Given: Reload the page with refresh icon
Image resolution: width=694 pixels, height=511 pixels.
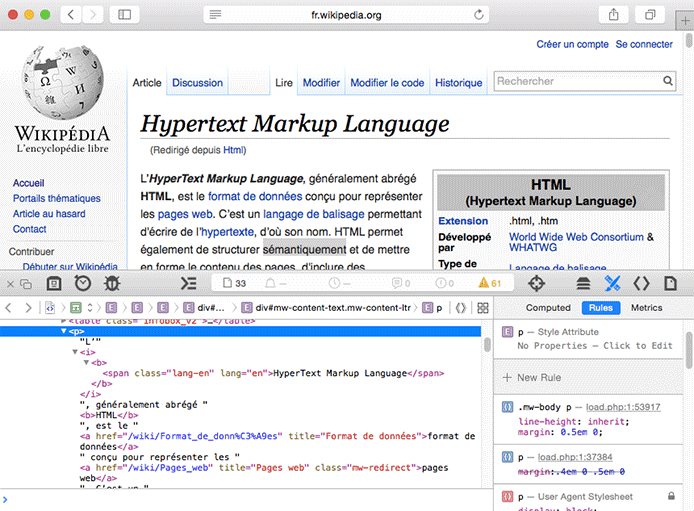Looking at the screenshot, I should (478, 15).
